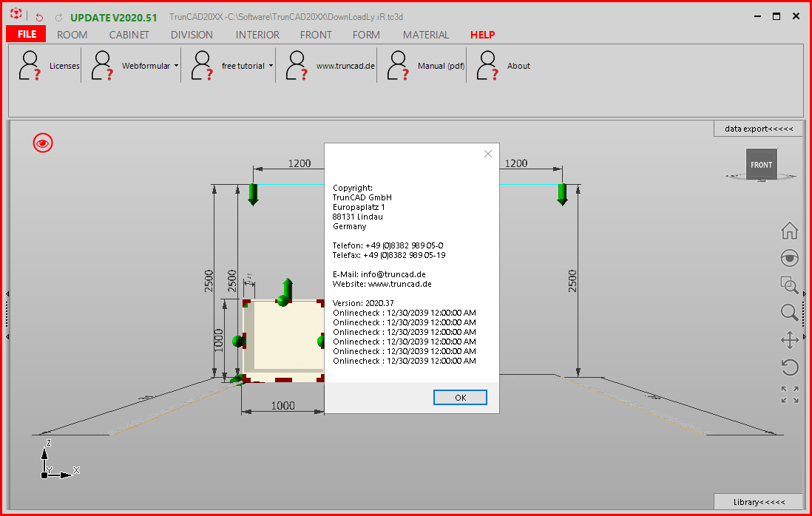
Task: Activate the pan move tool
Action: pyautogui.click(x=789, y=340)
